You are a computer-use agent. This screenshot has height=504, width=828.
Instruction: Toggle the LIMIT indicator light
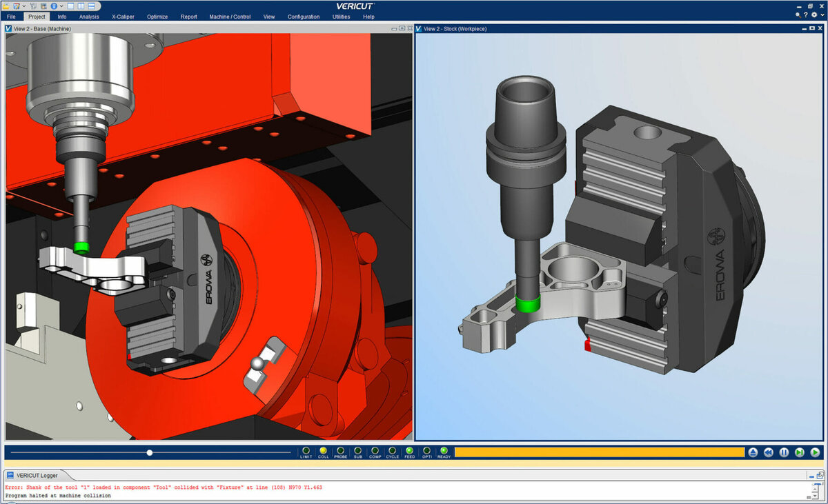tap(306, 451)
